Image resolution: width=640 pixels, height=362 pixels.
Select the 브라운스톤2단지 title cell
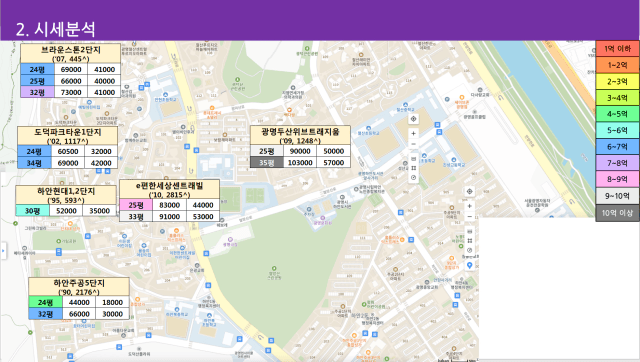point(71,53)
